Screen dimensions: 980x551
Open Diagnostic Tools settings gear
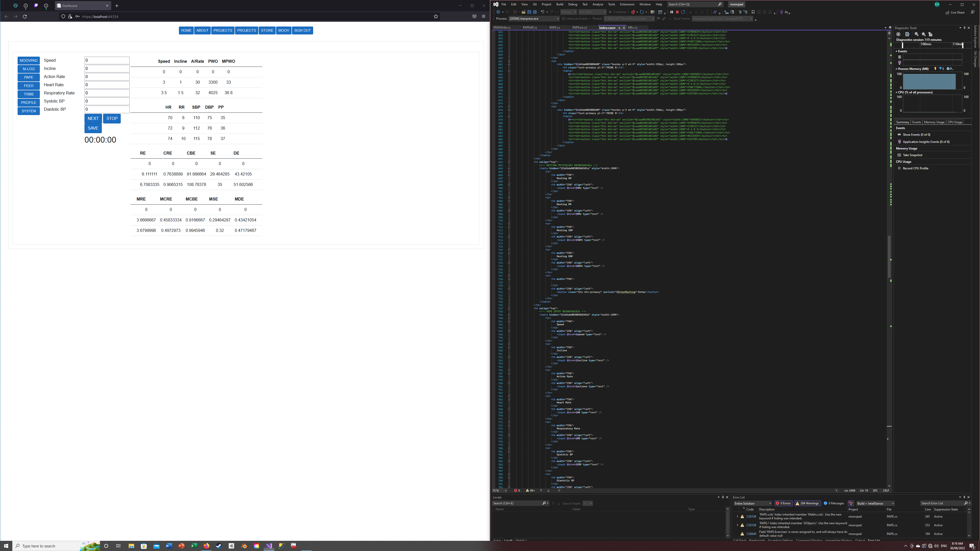tap(898, 34)
